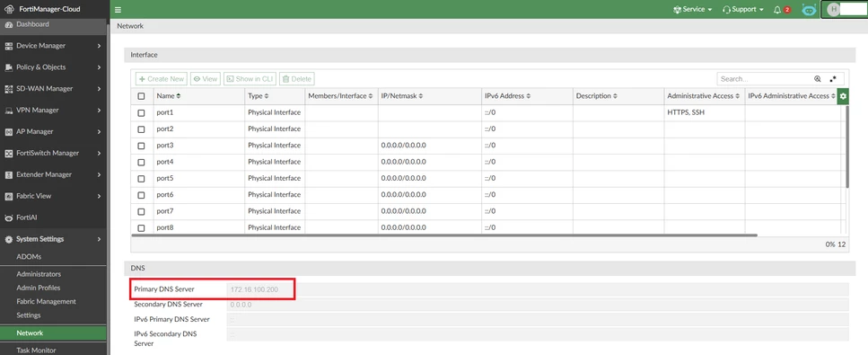Open the Support dropdown menu
The width and height of the screenshot is (868, 355).
coord(743,9)
